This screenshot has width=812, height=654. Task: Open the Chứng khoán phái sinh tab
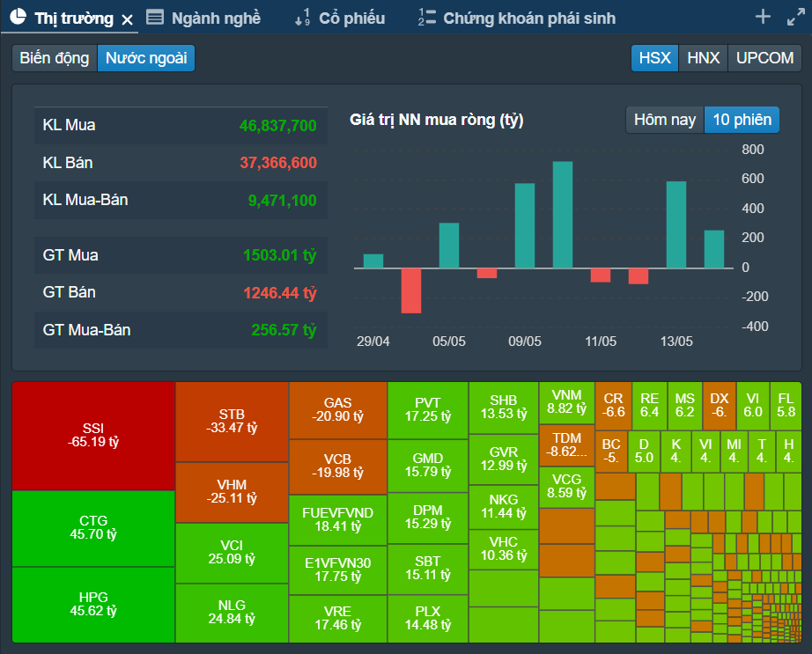tap(529, 18)
